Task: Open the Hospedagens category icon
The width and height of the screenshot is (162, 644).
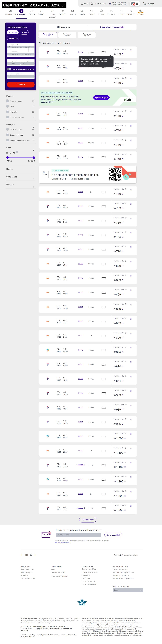Action: click(11, 11)
